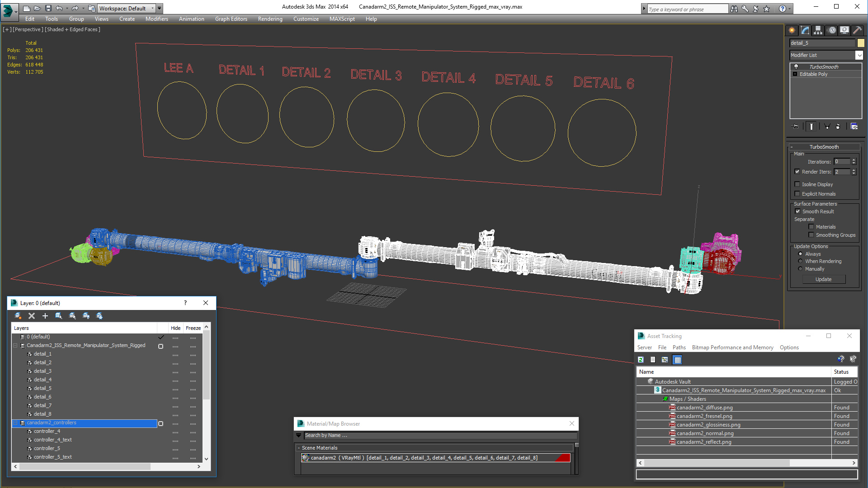Click the binoculars search icon

[x=734, y=9]
